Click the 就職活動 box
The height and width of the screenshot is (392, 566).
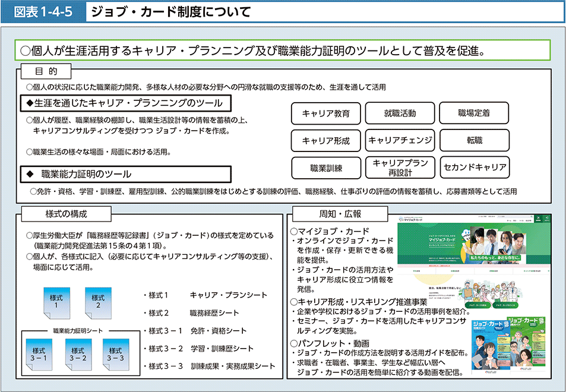400,113
